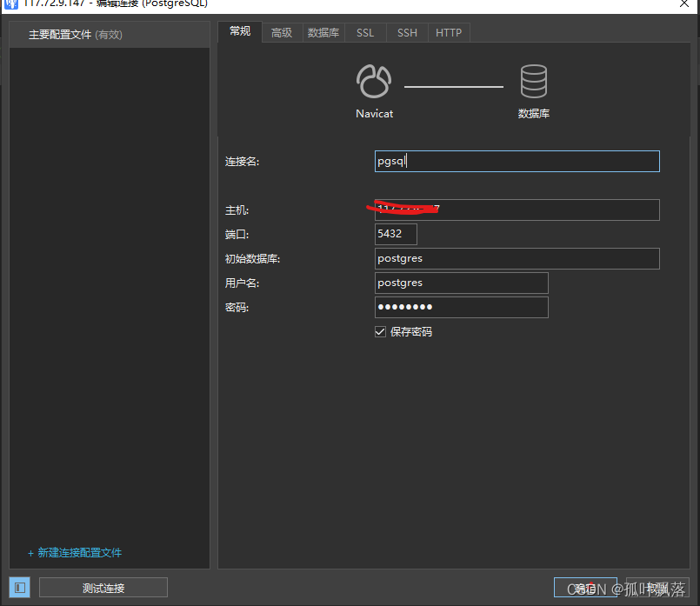
Task: Click the 测试连接 button
Action: [103, 587]
